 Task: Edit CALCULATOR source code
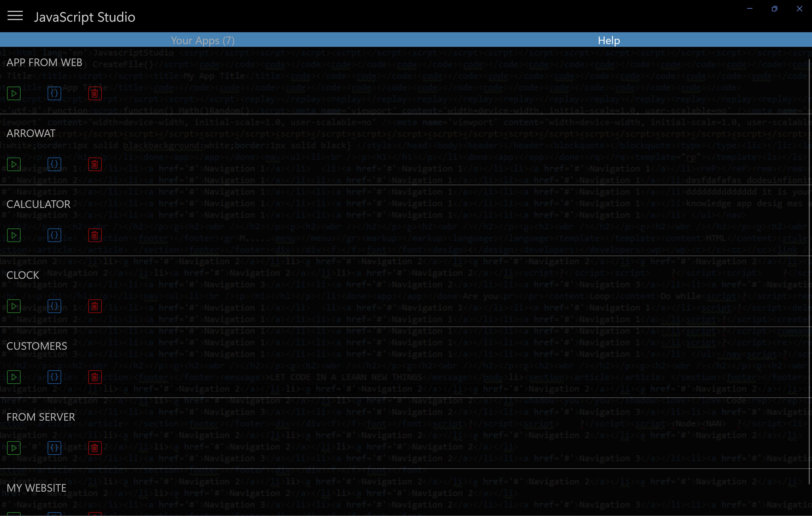(54, 235)
